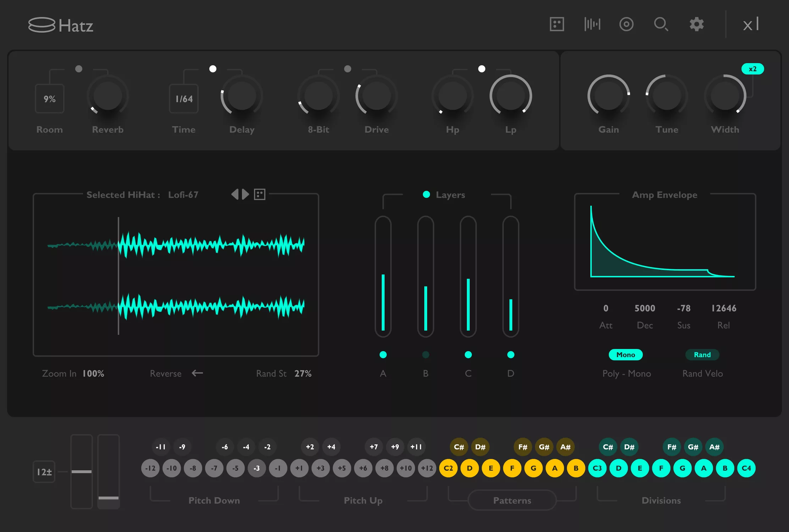This screenshot has width=789, height=532.
Task: Click the waveform icon in the header
Action: (592, 24)
